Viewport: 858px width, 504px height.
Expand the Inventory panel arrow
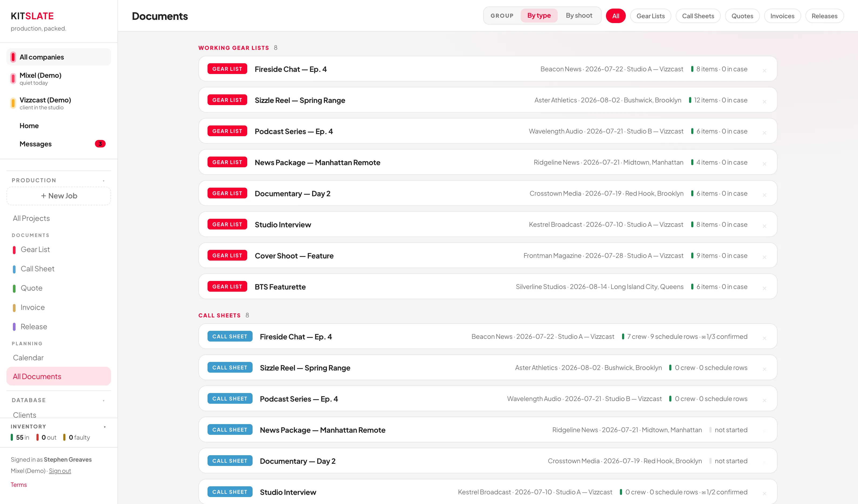[x=105, y=427]
